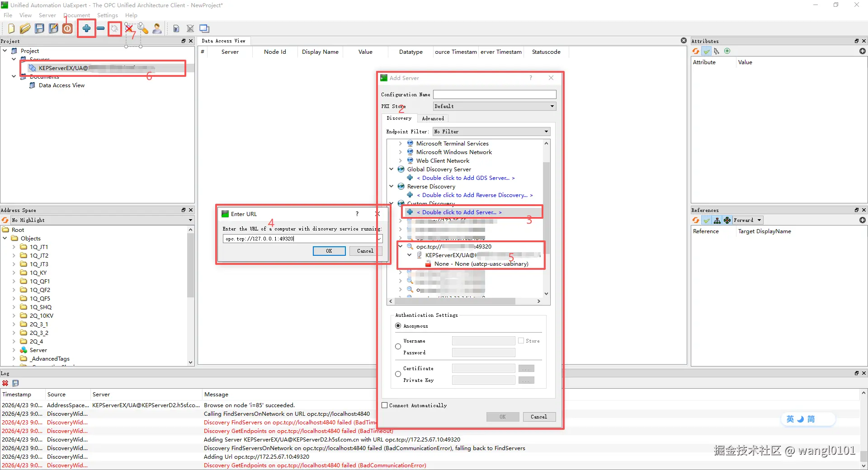Open the URL history dropdown in Enter URL

tap(379, 239)
